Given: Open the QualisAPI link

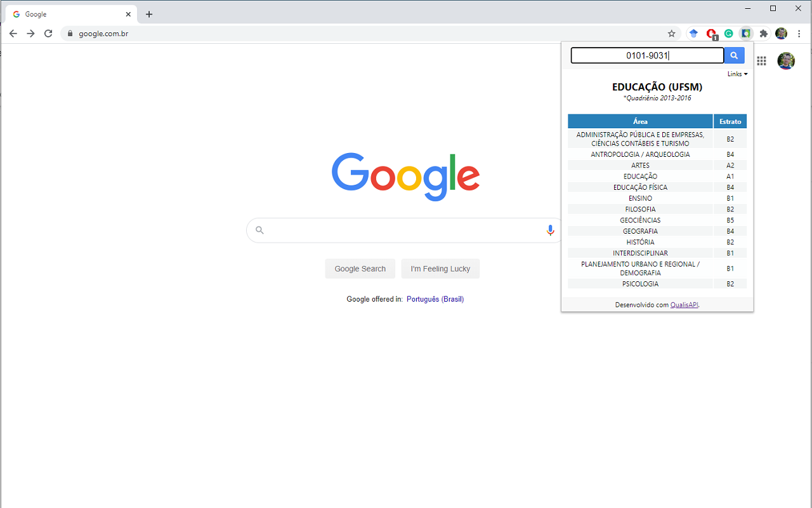Looking at the screenshot, I should 684,304.
